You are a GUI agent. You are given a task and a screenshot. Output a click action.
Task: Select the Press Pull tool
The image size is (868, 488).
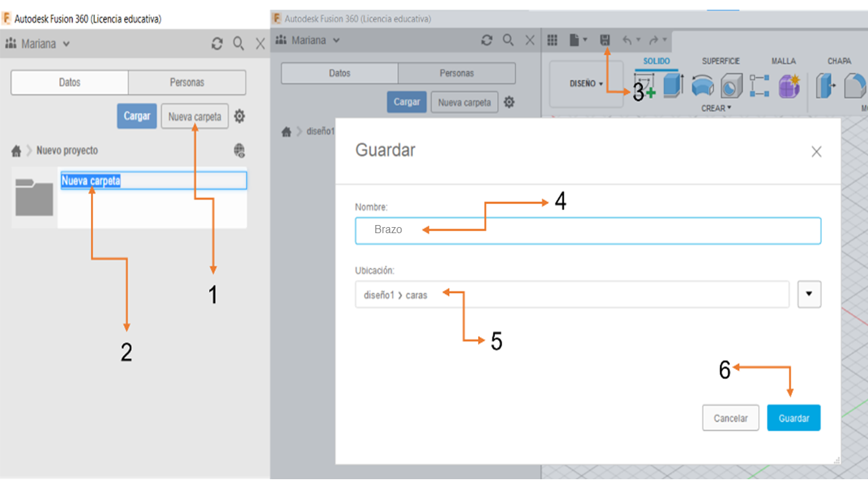pos(826,86)
